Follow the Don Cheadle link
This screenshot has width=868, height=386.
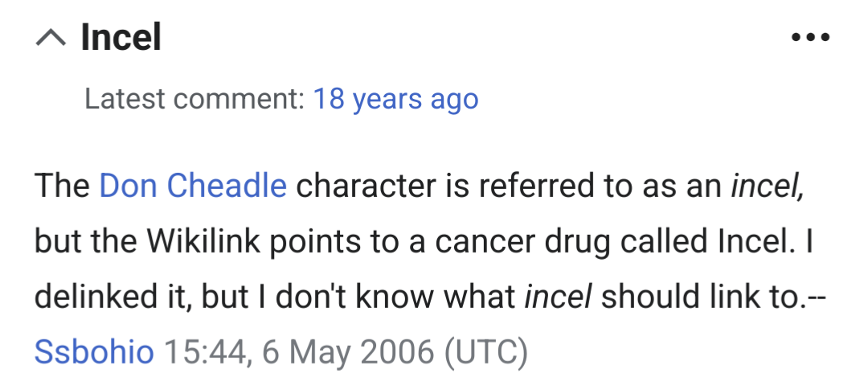(193, 187)
